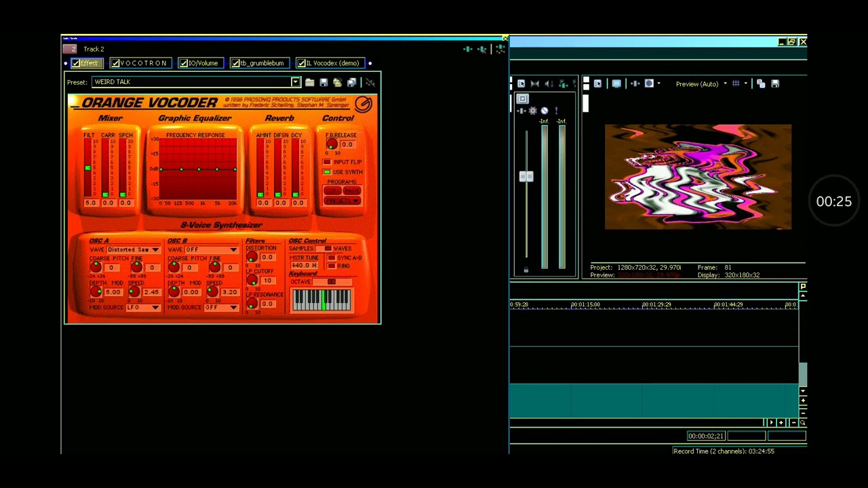Toggle the tb_grumblebum plug-in checkbox
The image size is (868, 488).
pos(235,63)
